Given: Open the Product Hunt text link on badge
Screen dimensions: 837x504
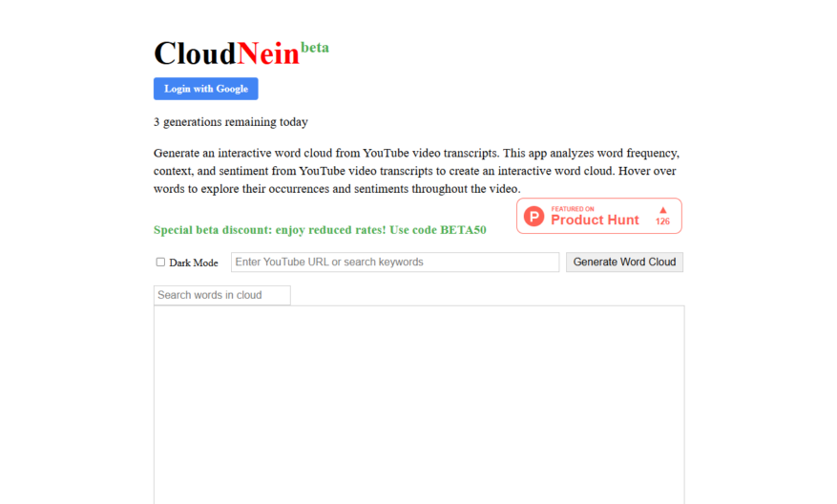Looking at the screenshot, I should pyautogui.click(x=595, y=220).
